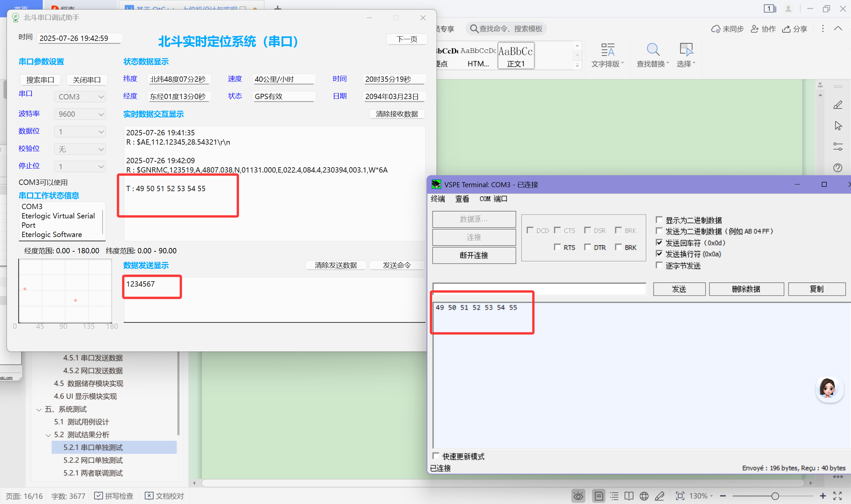Screen dimensions: 851x504
Task: Uncheck send carriage return (0x0d) checkbox
Action: [x=659, y=242]
